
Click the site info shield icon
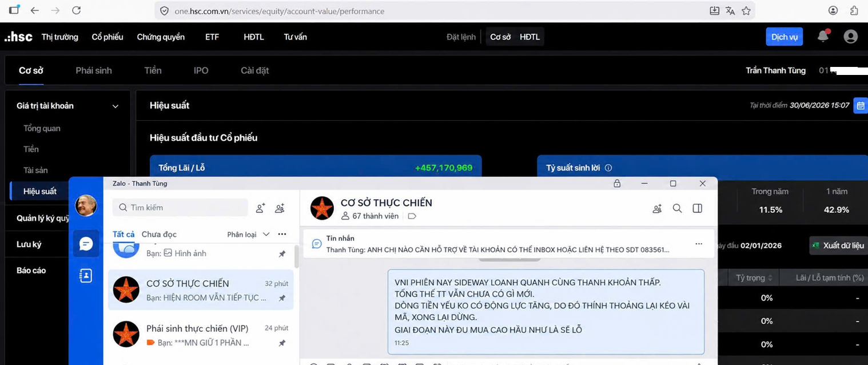coord(164,11)
